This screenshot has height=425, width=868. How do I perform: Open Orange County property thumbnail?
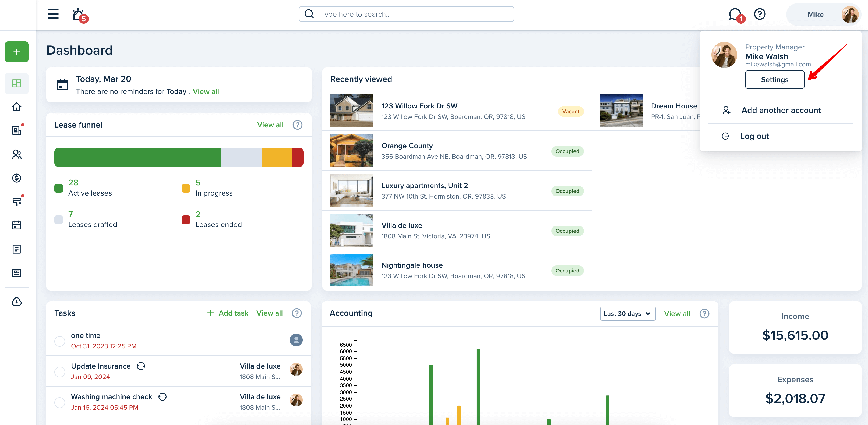pos(351,151)
